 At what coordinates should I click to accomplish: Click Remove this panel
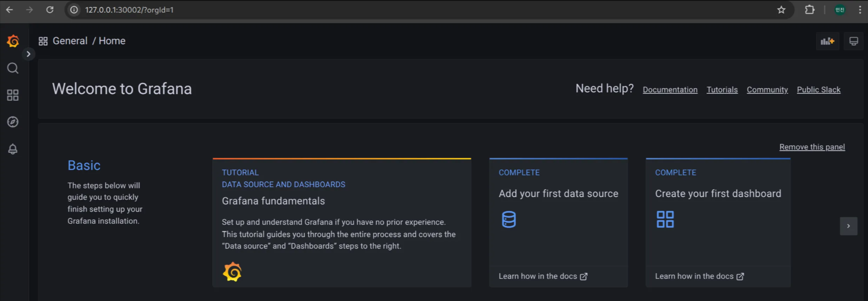(x=812, y=147)
